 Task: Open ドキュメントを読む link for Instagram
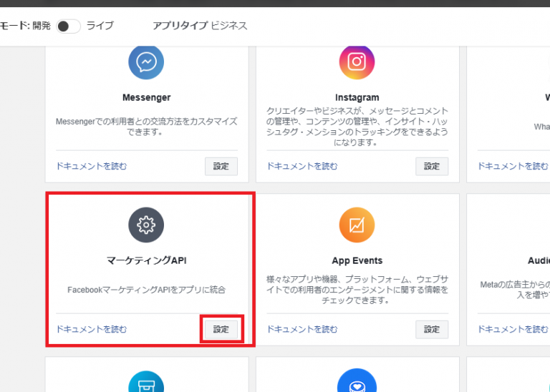coord(302,166)
